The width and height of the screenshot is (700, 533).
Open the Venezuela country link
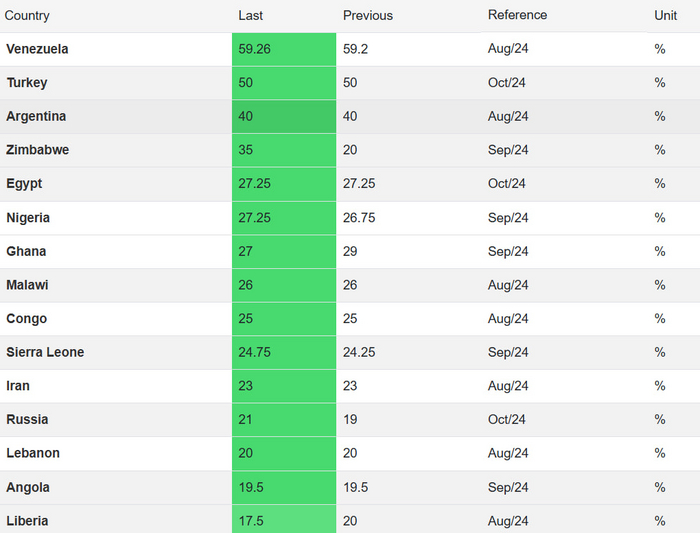(x=37, y=49)
